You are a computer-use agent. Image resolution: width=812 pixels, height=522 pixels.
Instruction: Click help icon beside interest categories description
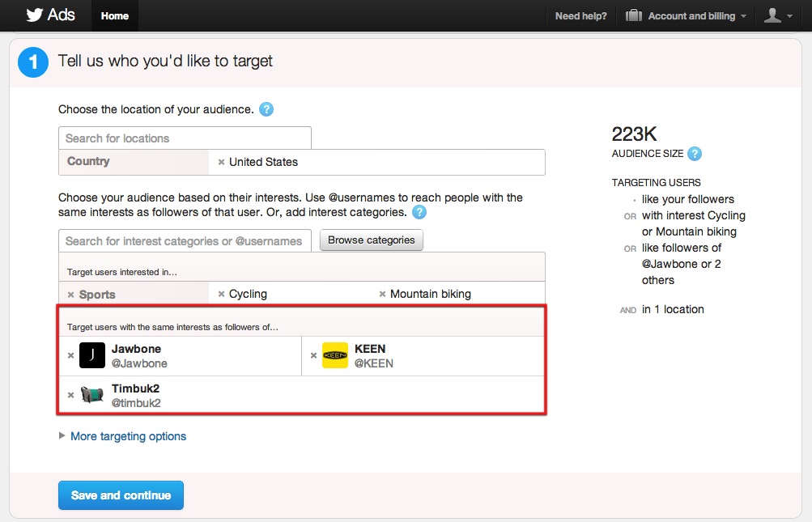tap(419, 212)
